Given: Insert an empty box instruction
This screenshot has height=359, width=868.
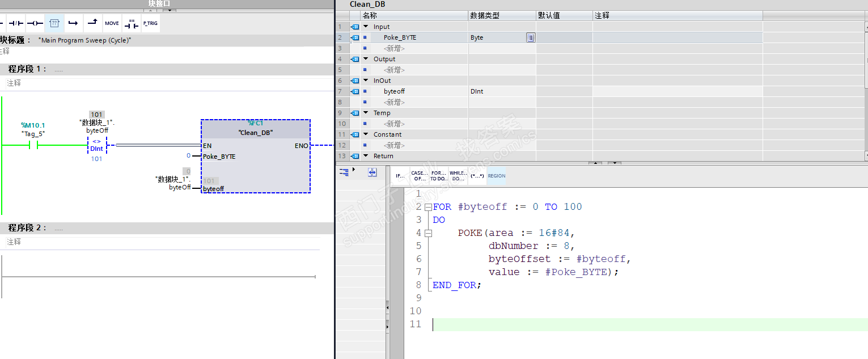Looking at the screenshot, I should click(x=54, y=23).
